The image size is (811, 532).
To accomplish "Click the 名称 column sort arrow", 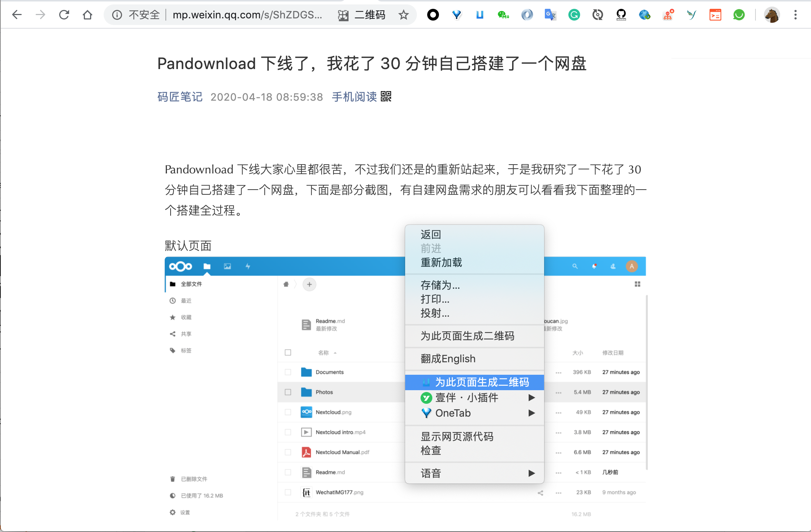I will click(335, 353).
